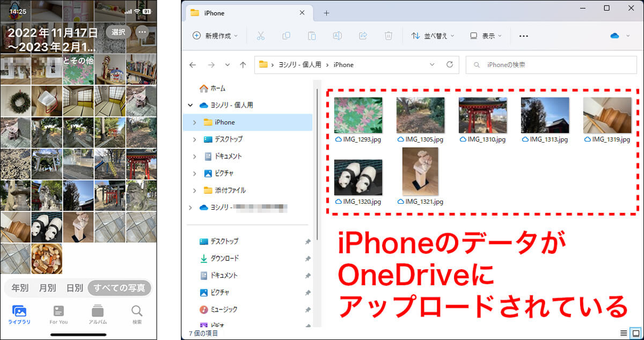
Task: Tap the three-dots more button in iPhone Photos
Action: (x=142, y=32)
